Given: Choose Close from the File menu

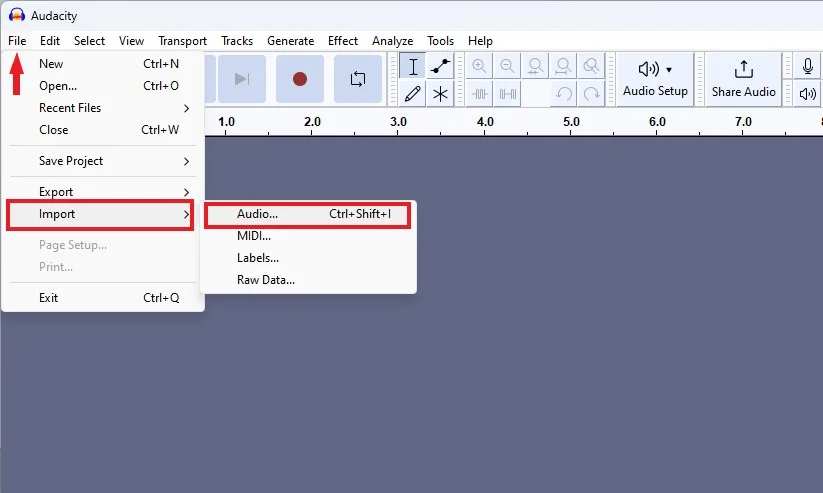Looking at the screenshot, I should point(103,130).
